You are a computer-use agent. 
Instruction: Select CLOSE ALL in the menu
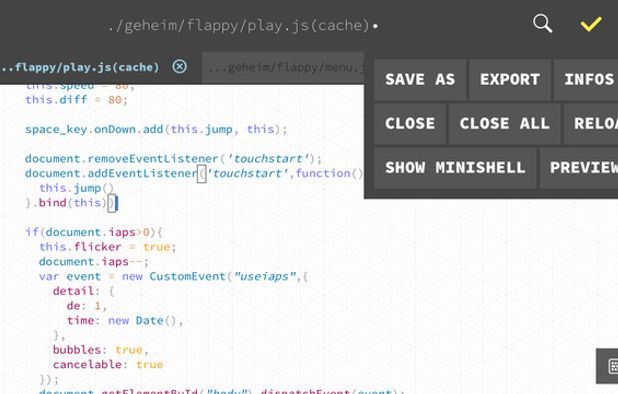click(504, 124)
